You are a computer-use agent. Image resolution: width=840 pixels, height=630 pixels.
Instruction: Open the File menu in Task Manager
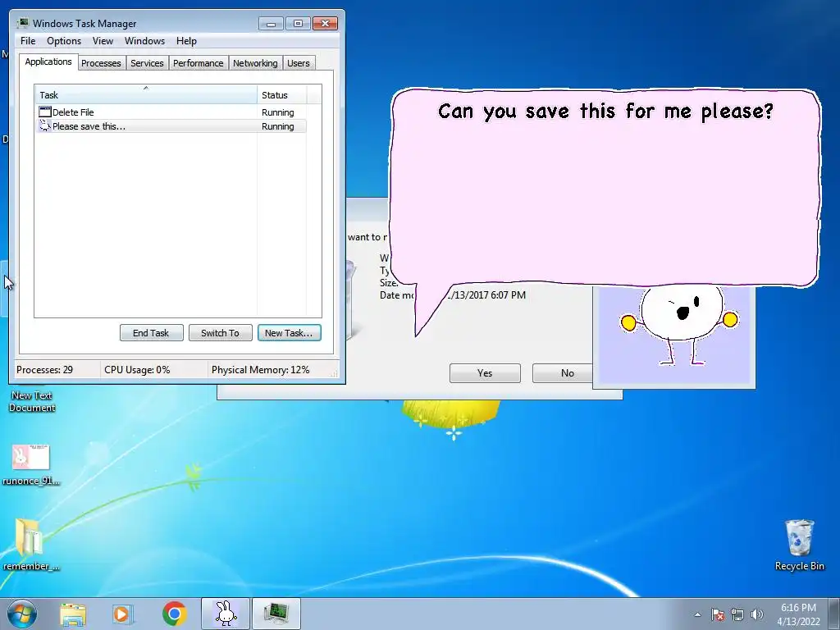tap(28, 41)
